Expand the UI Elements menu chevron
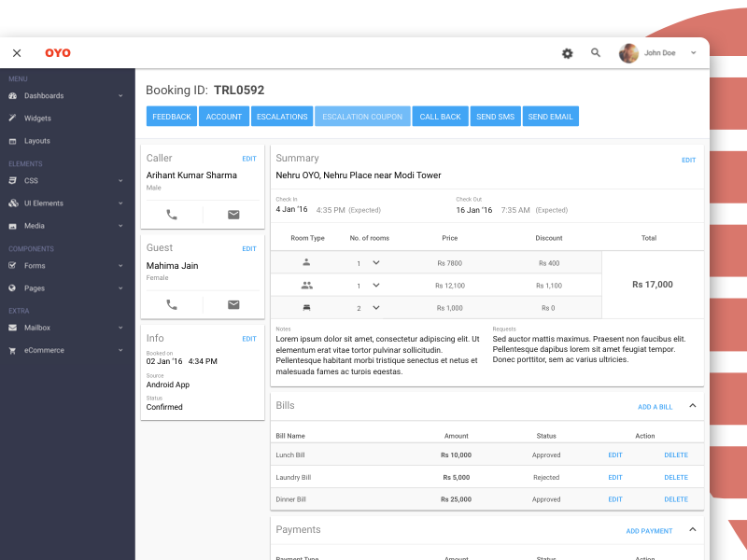The height and width of the screenshot is (560, 747). click(120, 203)
